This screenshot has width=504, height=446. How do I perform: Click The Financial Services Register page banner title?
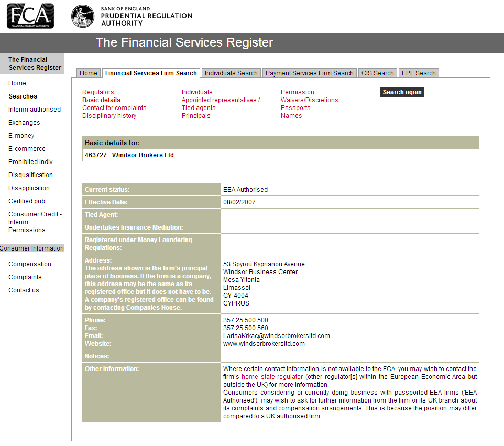[184, 42]
